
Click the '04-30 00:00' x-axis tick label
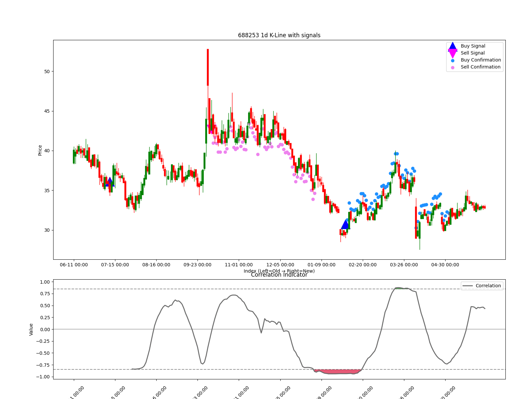tap(445, 265)
